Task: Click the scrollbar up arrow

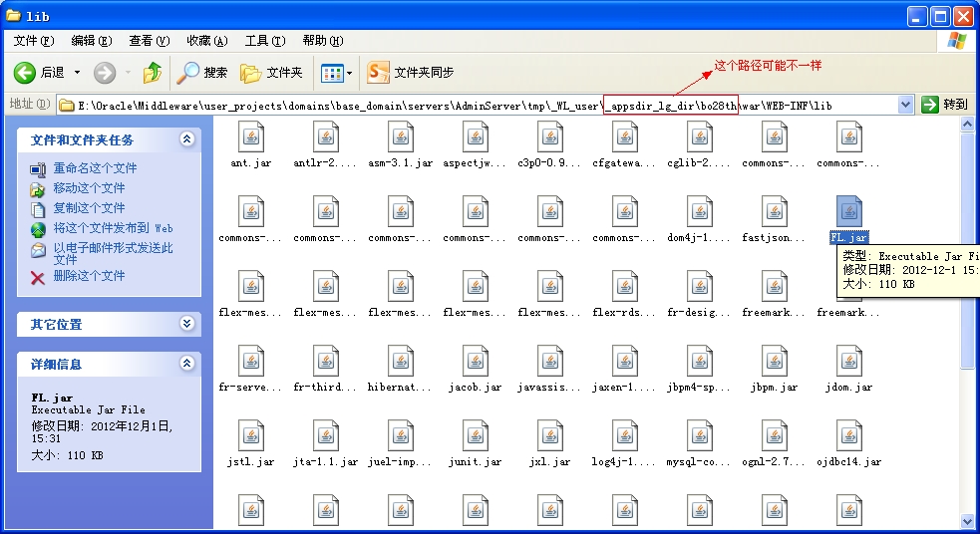Action: click(967, 125)
